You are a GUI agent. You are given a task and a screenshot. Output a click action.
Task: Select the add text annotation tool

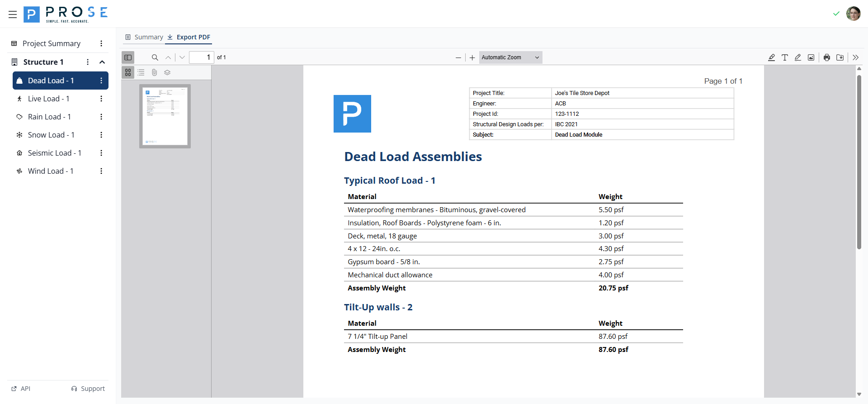click(785, 57)
